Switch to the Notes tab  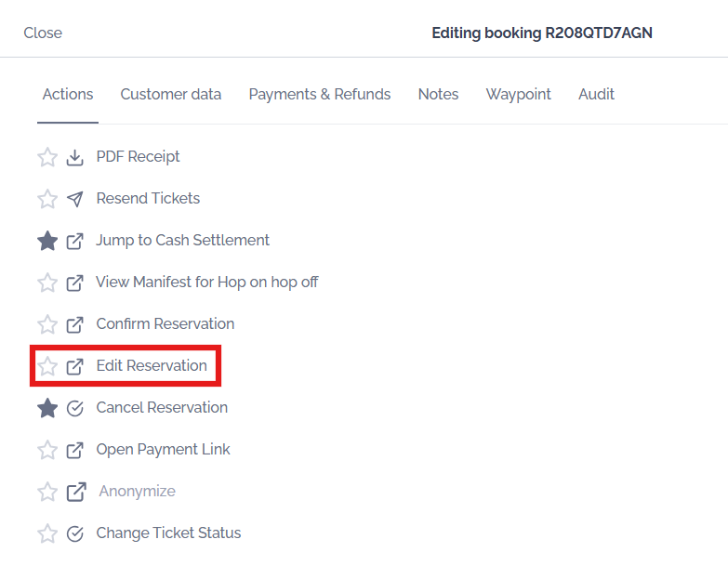pyautogui.click(x=438, y=94)
